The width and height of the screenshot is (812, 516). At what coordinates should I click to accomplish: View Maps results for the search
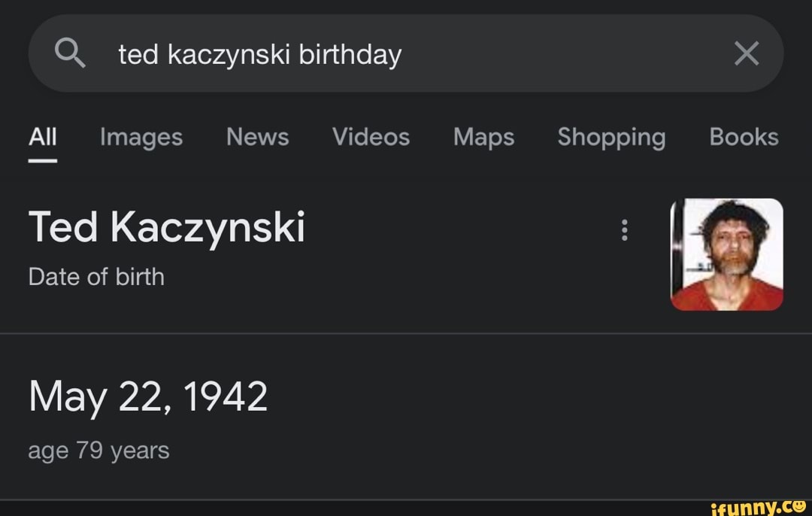[x=483, y=137]
